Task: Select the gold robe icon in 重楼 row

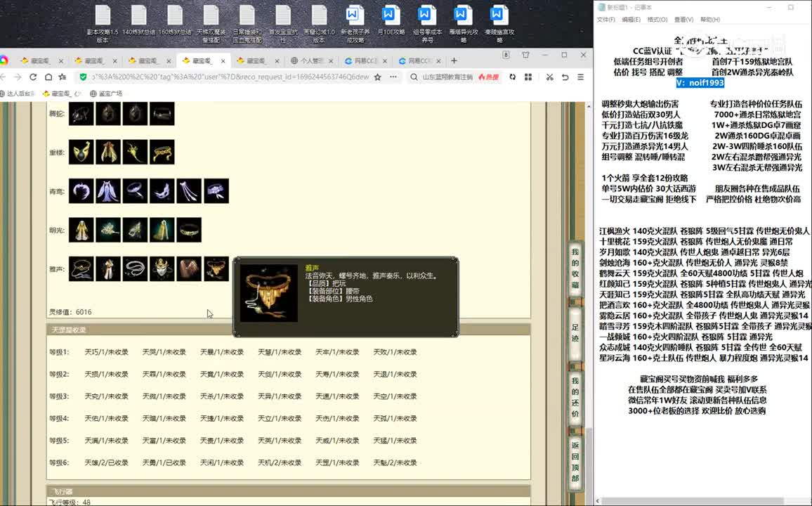Action: click(x=108, y=153)
